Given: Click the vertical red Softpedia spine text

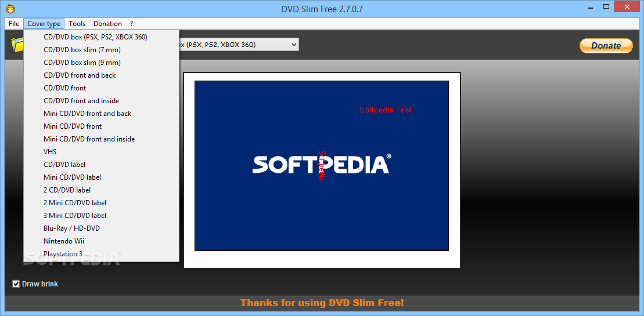Looking at the screenshot, I should (322, 166).
